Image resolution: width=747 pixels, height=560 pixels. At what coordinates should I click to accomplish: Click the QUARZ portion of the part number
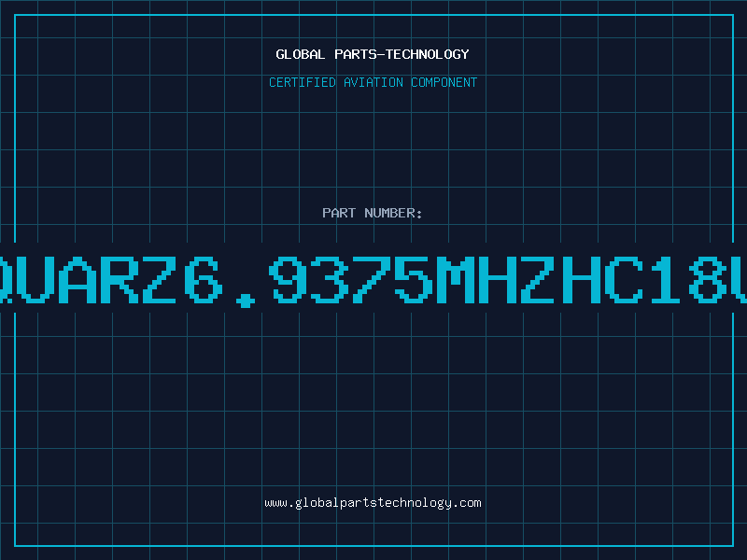coord(88,280)
